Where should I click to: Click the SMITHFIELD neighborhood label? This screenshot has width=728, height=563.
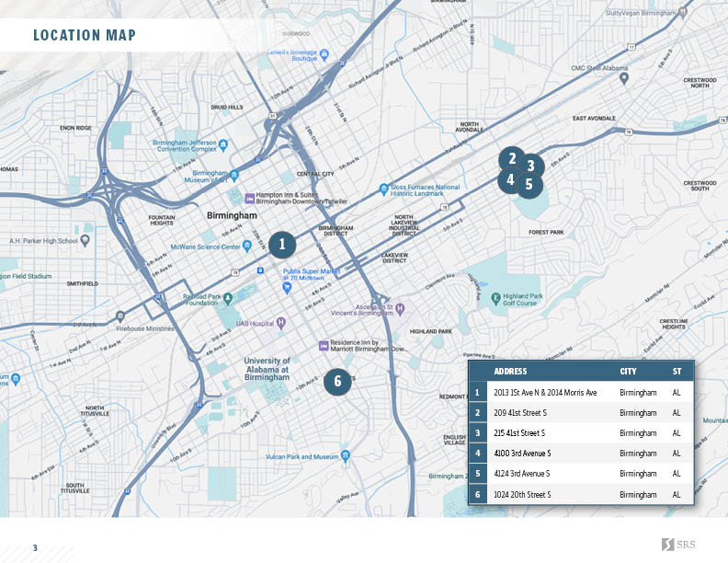click(82, 284)
